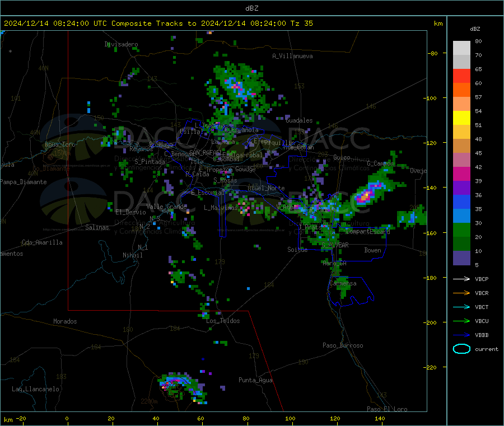This screenshot has width=504, height=426.
Task: Click the 'Morados' map label
Action: tap(65, 321)
